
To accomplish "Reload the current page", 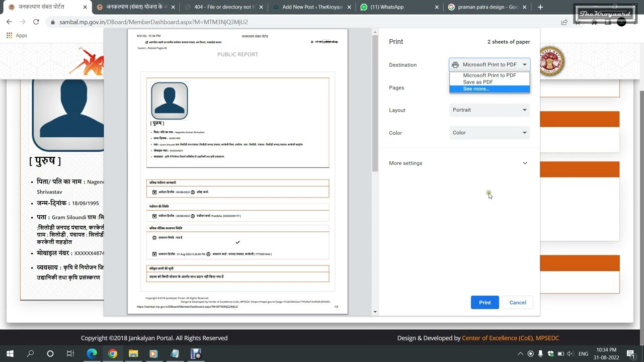I will [36, 22].
